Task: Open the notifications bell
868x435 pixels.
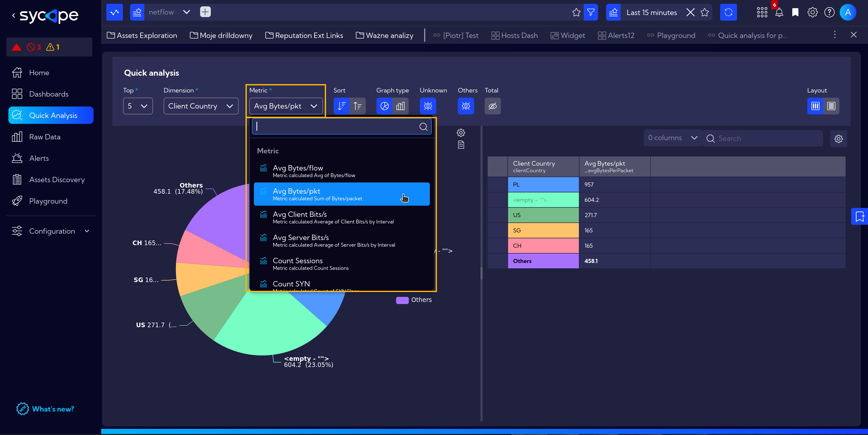Action: [779, 12]
